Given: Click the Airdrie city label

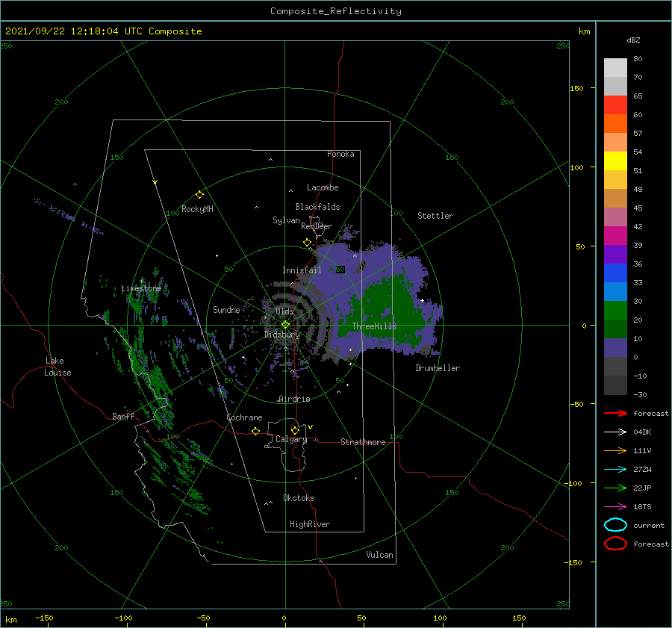Looking at the screenshot, I should pos(294,399).
